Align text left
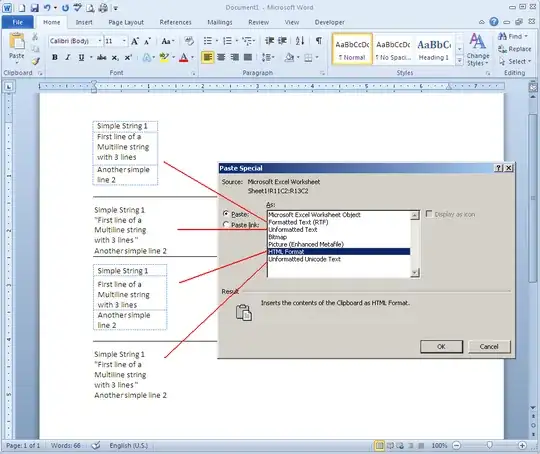 208,57
